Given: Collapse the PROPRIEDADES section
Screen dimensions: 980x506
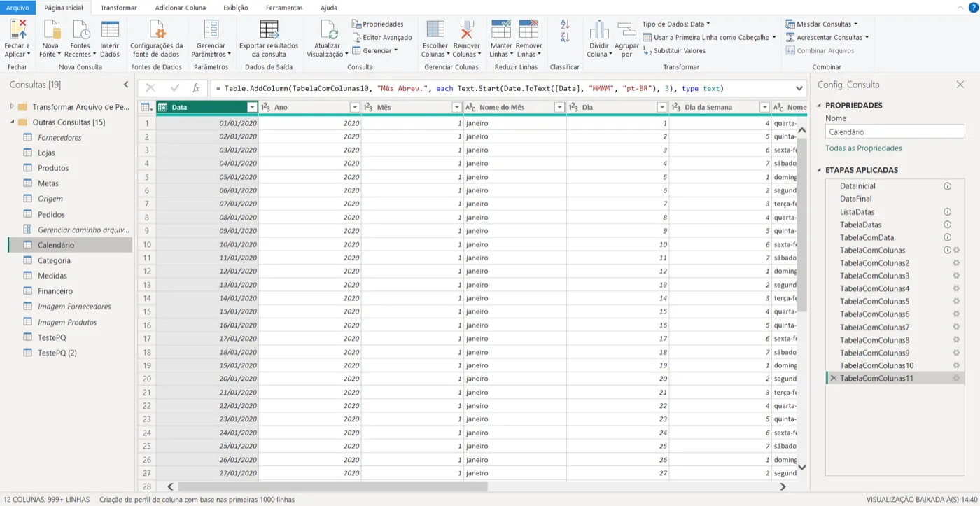Looking at the screenshot, I should (x=819, y=106).
